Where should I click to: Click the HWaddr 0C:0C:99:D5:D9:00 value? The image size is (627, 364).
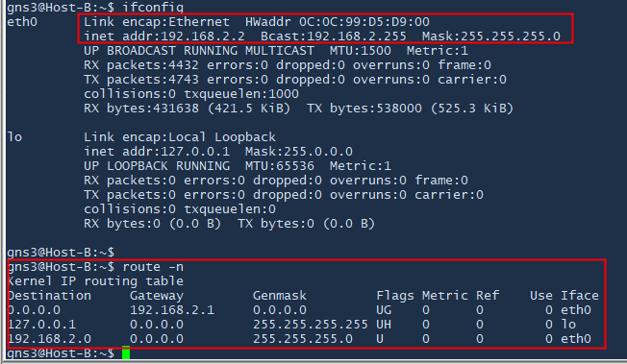point(338,22)
